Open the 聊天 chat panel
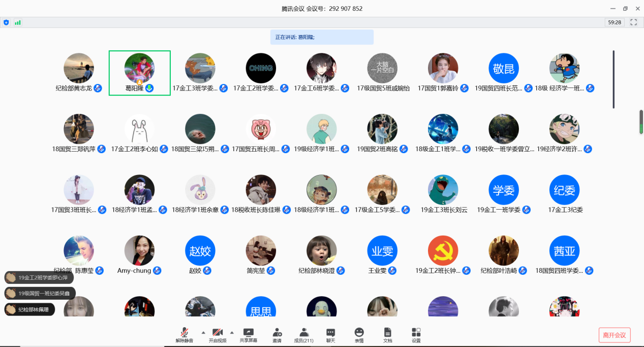Screen dimensions: 644x347 330,335
